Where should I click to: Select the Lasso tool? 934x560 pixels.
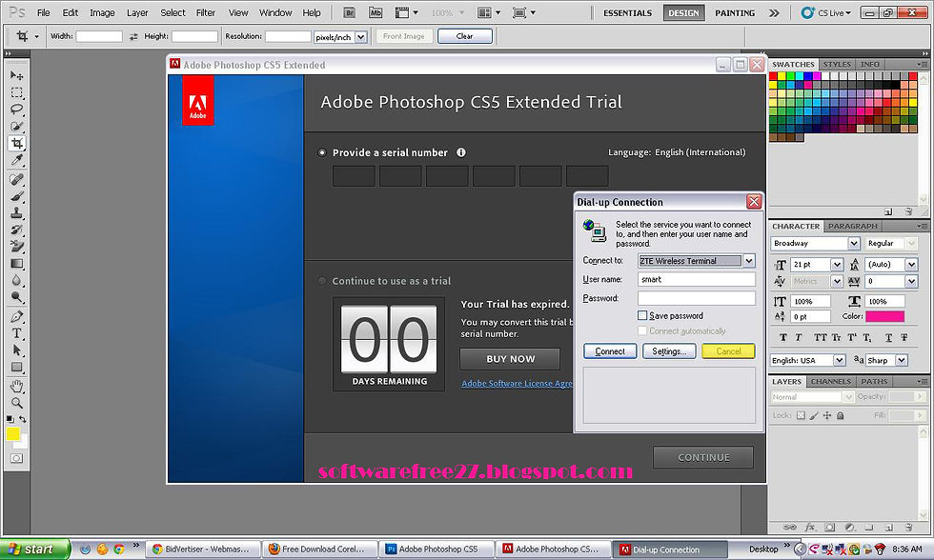pyautogui.click(x=17, y=110)
